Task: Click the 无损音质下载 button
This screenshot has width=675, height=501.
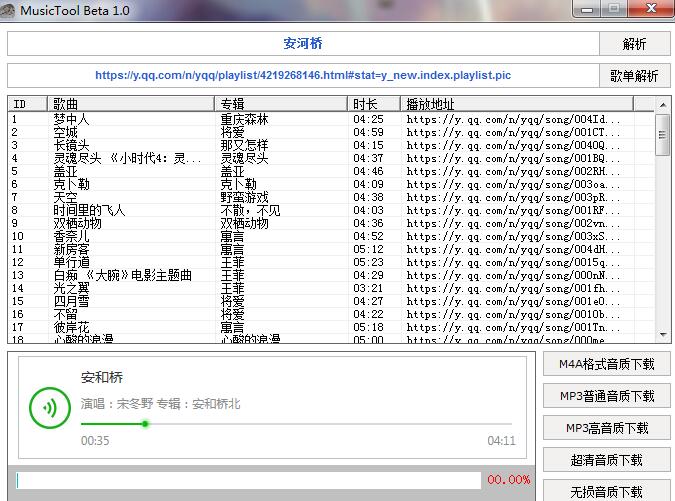Action: click(607, 491)
